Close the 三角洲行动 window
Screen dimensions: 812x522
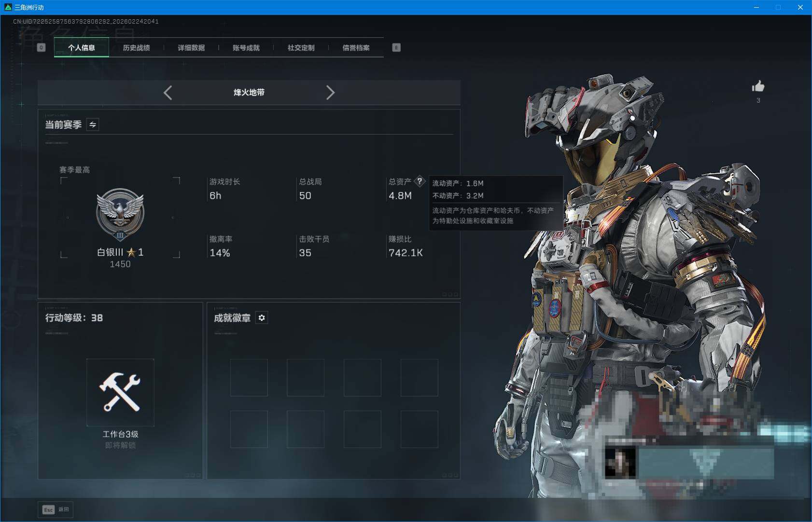pos(800,7)
